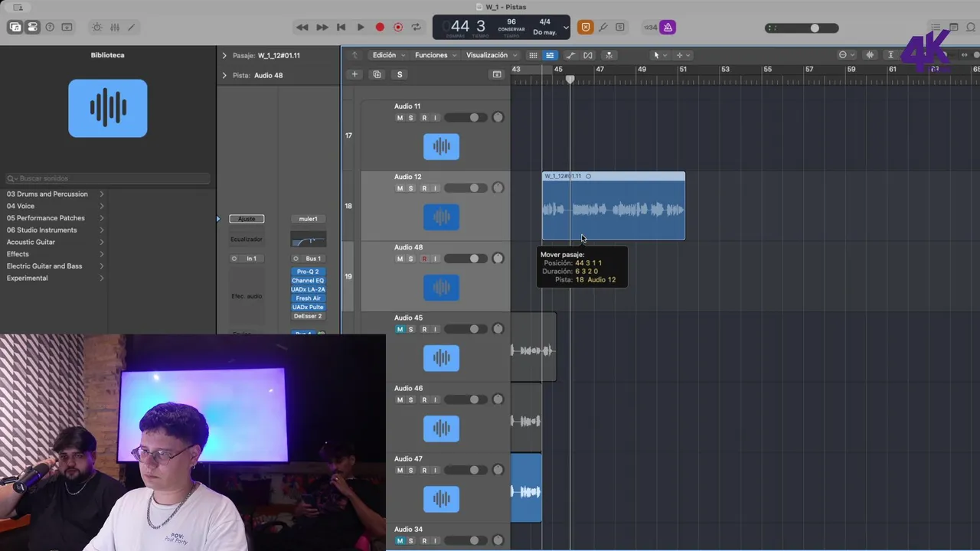Toggle the Solo button in control bar
This screenshot has width=980, height=551.
[x=620, y=27]
